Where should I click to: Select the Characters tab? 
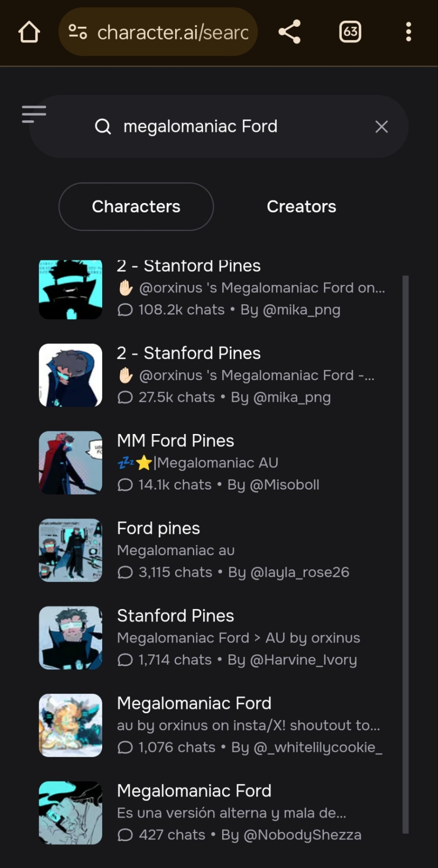pyautogui.click(x=136, y=207)
